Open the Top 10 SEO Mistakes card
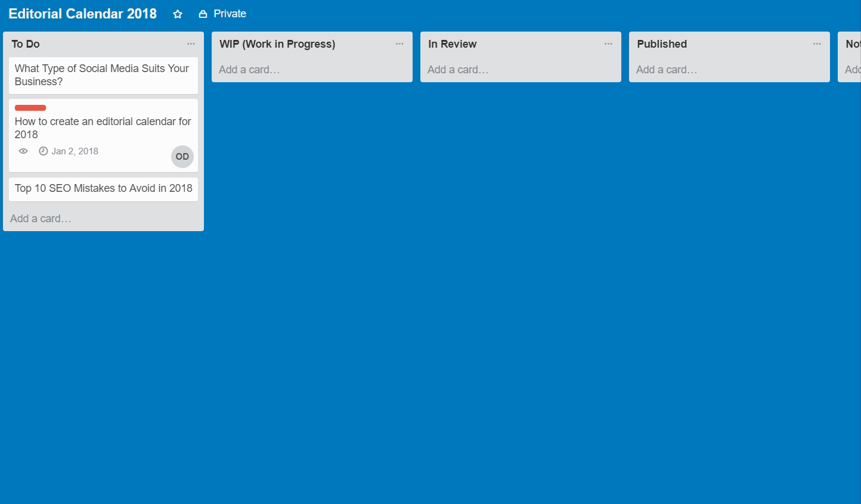861x504 pixels. [x=103, y=188]
